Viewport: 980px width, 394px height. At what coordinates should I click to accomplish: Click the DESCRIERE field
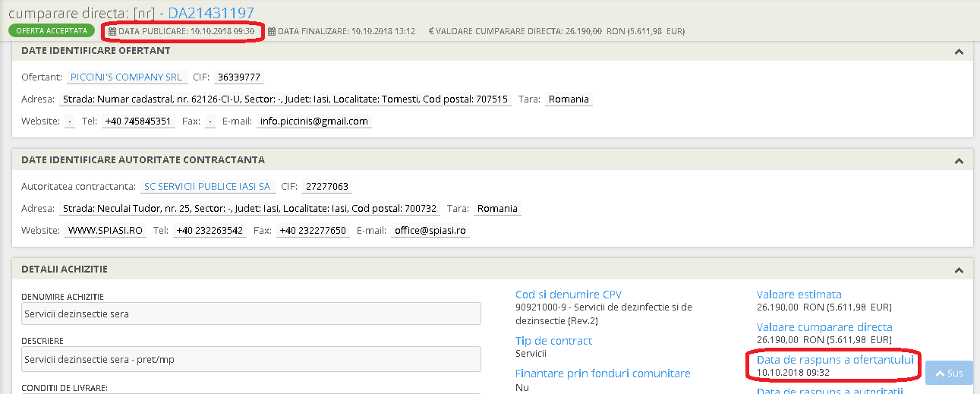pos(251,359)
